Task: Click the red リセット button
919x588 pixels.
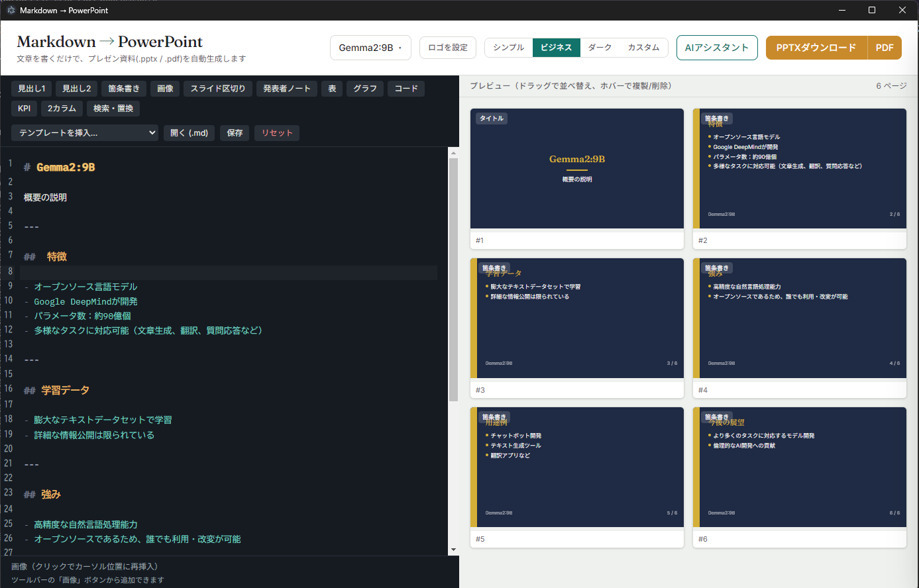Action: (277, 133)
